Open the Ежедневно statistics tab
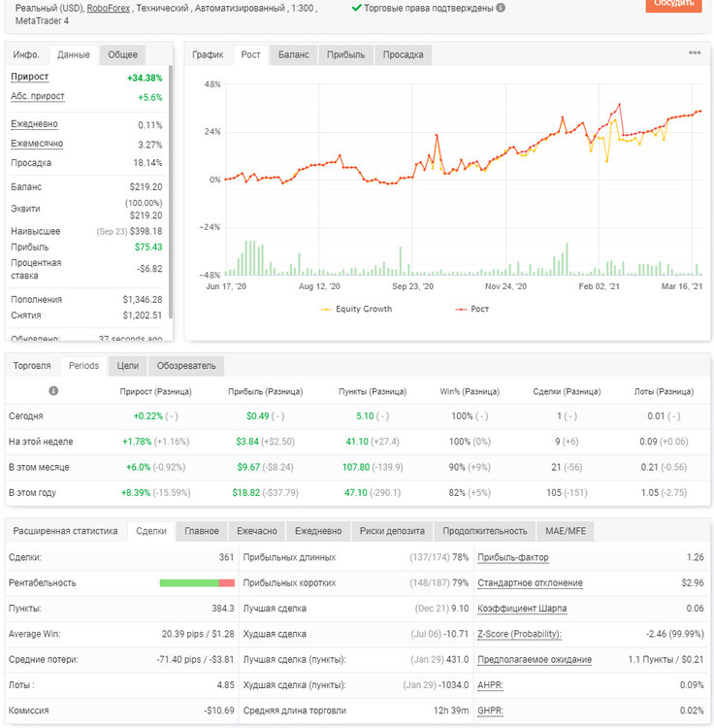 tap(318, 531)
